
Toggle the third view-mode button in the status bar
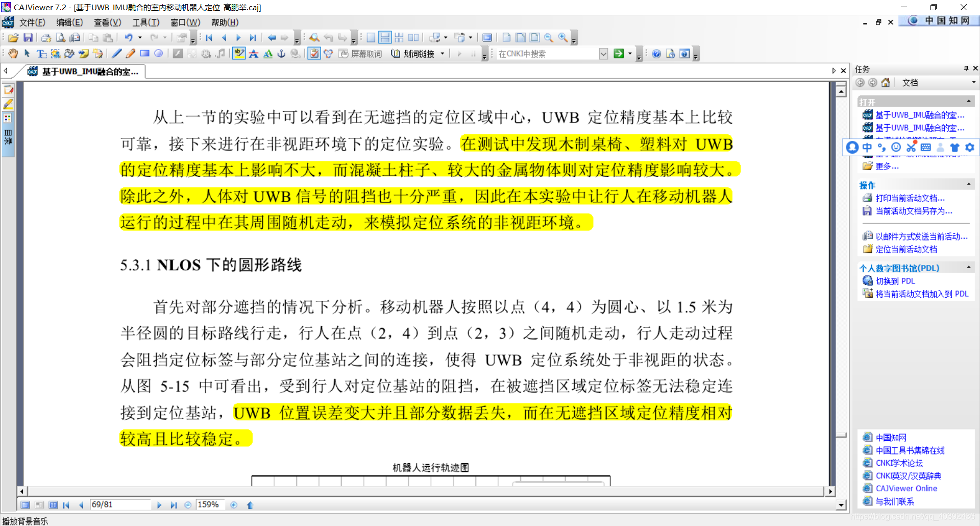(x=54, y=505)
